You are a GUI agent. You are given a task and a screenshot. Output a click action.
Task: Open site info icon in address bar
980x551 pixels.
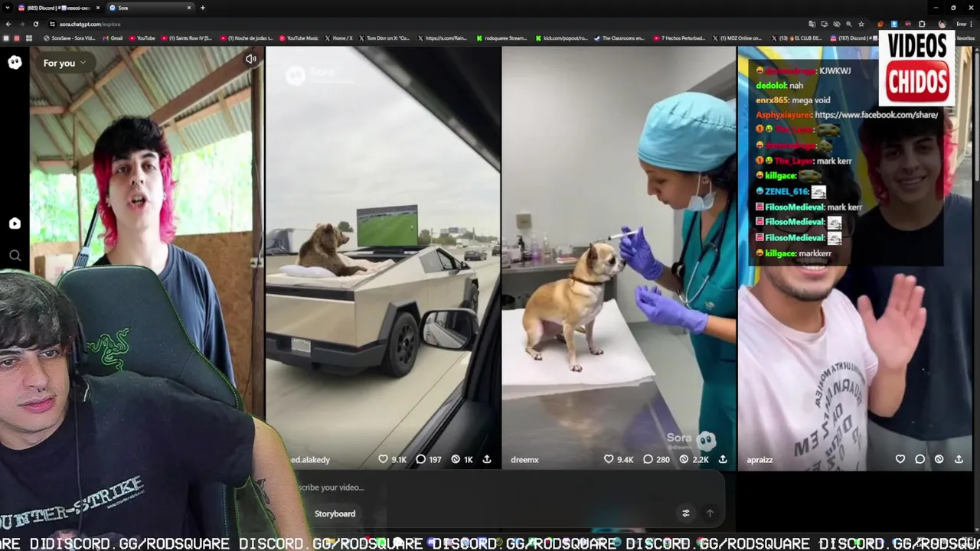coord(52,24)
